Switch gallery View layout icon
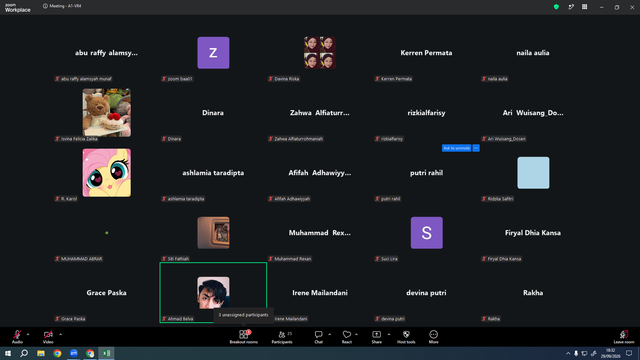This screenshot has height=360, width=640. (584, 7)
